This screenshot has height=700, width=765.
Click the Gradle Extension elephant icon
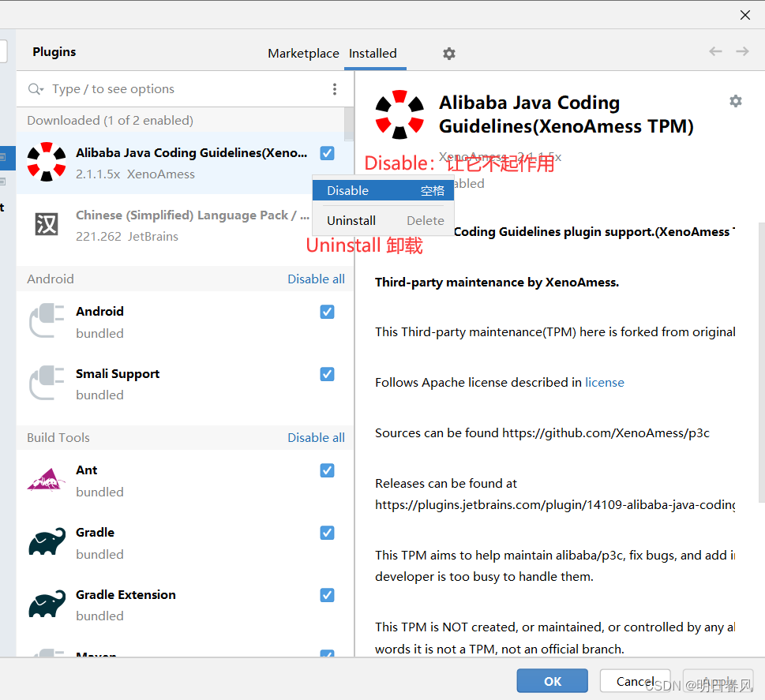click(x=47, y=604)
